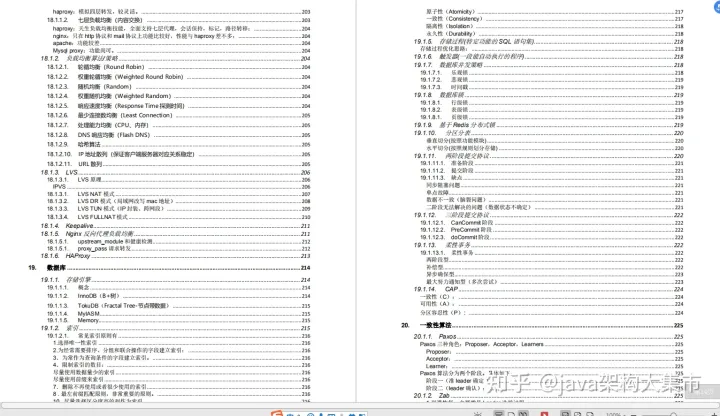The height and width of the screenshot is (416, 720).
Task: Jump to section 18.1.6 HAProxy
Action: pos(175,256)
